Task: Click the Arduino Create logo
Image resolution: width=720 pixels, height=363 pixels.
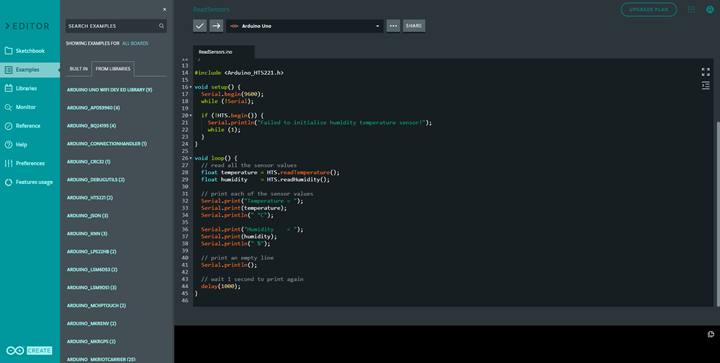Action: pos(29,351)
